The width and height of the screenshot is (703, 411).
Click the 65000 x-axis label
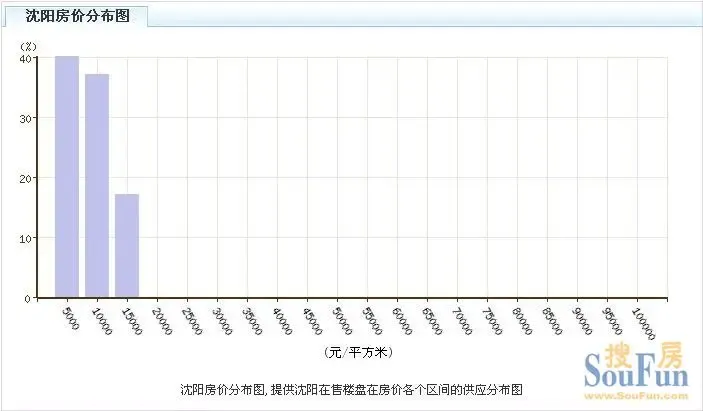coord(432,321)
